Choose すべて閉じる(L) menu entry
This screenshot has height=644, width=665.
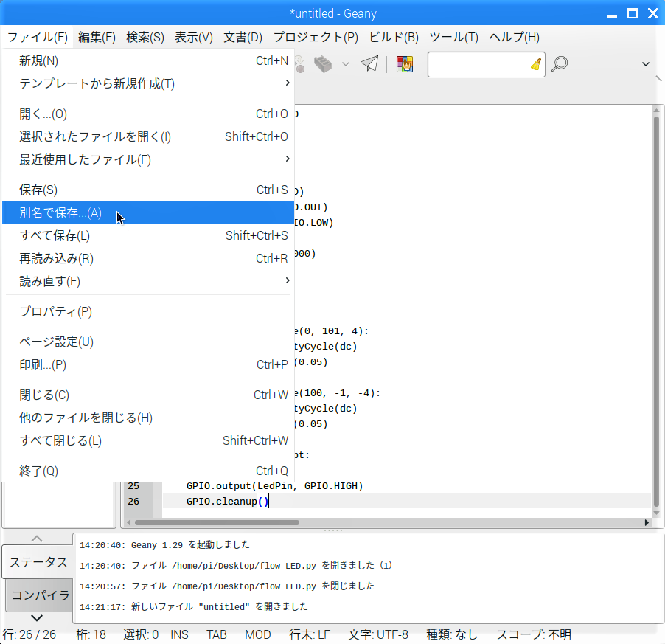[148, 440]
